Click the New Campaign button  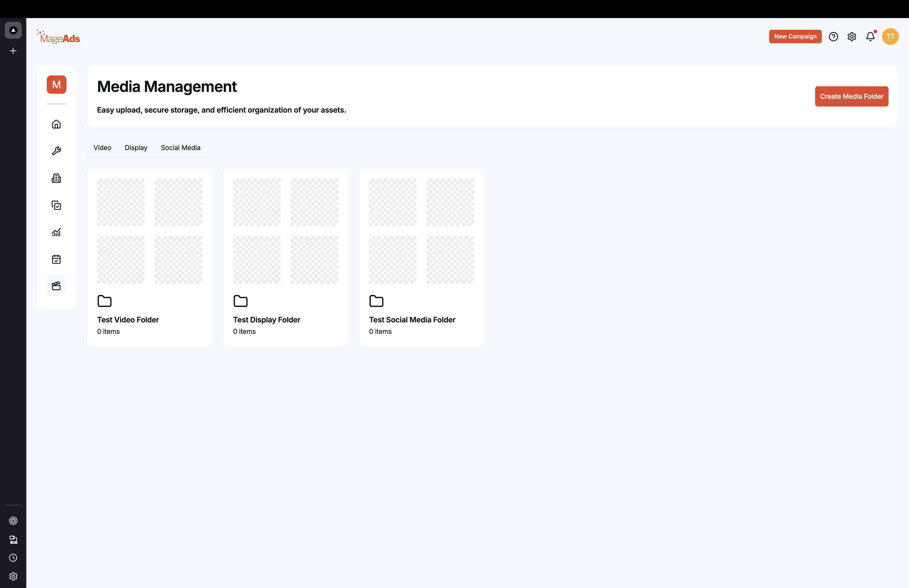[x=795, y=37]
